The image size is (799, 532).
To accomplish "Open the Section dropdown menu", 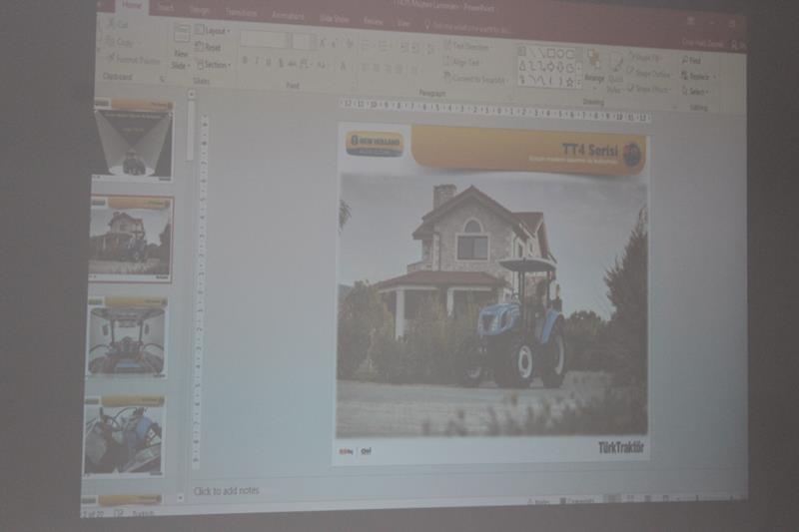I will (215, 65).
